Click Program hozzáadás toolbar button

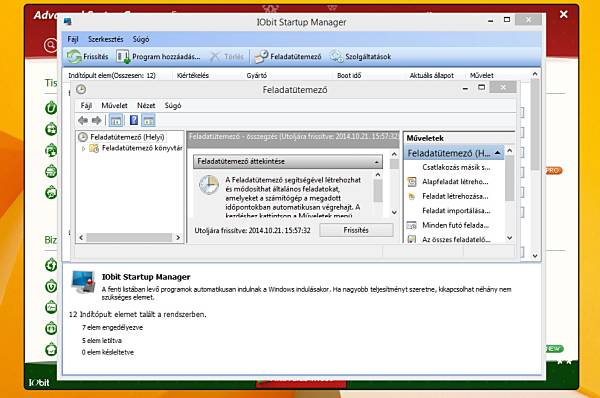coord(158,57)
